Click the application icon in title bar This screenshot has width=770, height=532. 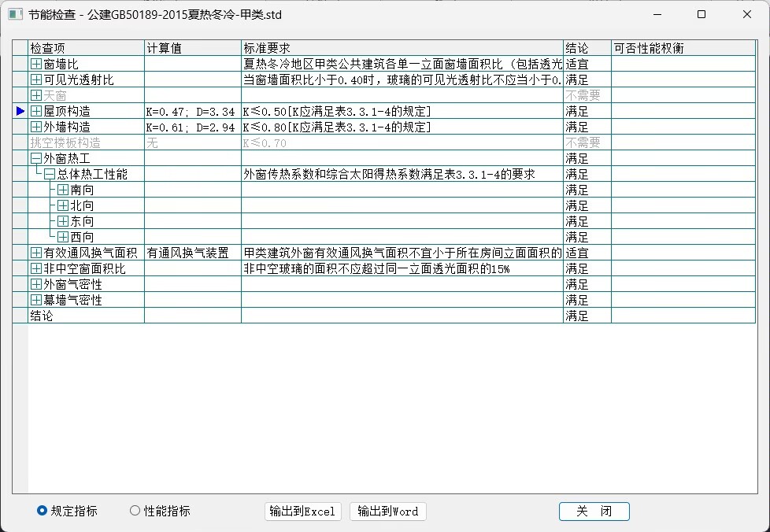pos(15,14)
